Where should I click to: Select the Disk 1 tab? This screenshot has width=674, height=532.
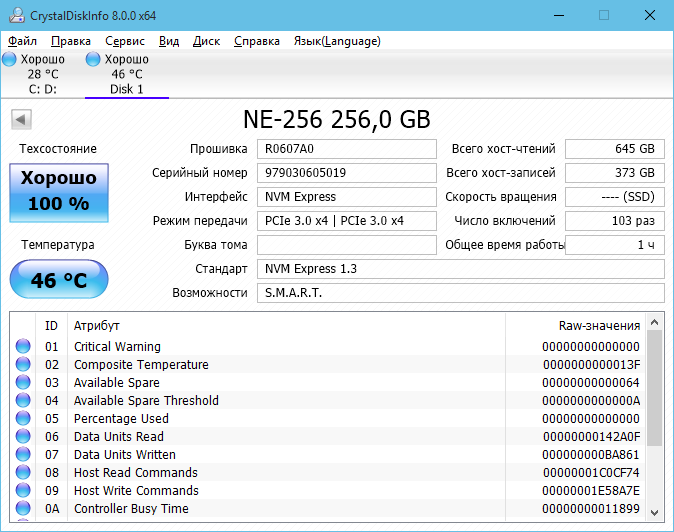(x=127, y=74)
